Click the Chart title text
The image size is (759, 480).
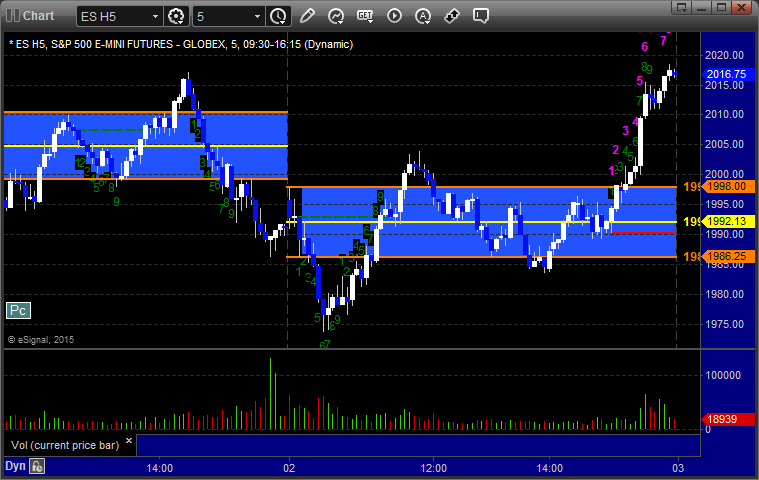point(39,16)
